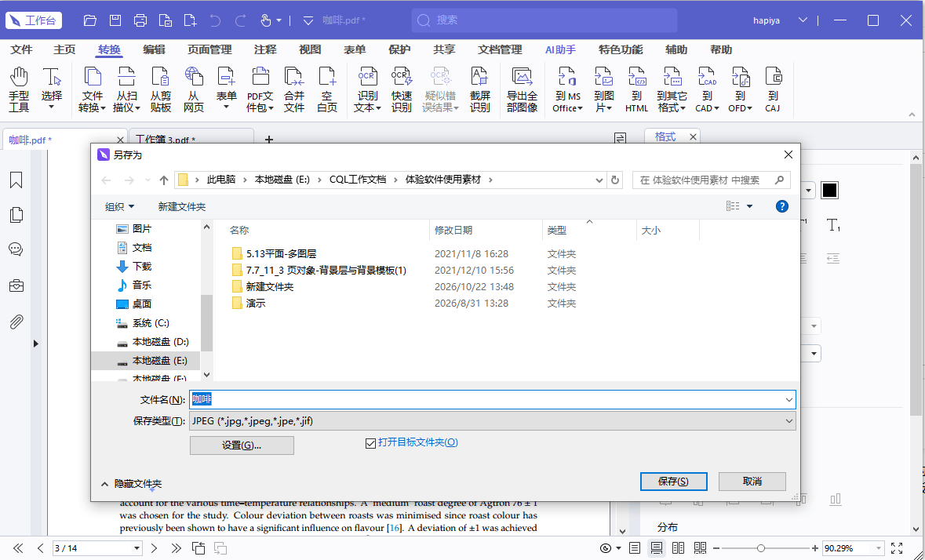Image resolution: width=925 pixels, height=560 pixels.
Task: Select the Hand tool in ribbon
Action: tap(19, 89)
